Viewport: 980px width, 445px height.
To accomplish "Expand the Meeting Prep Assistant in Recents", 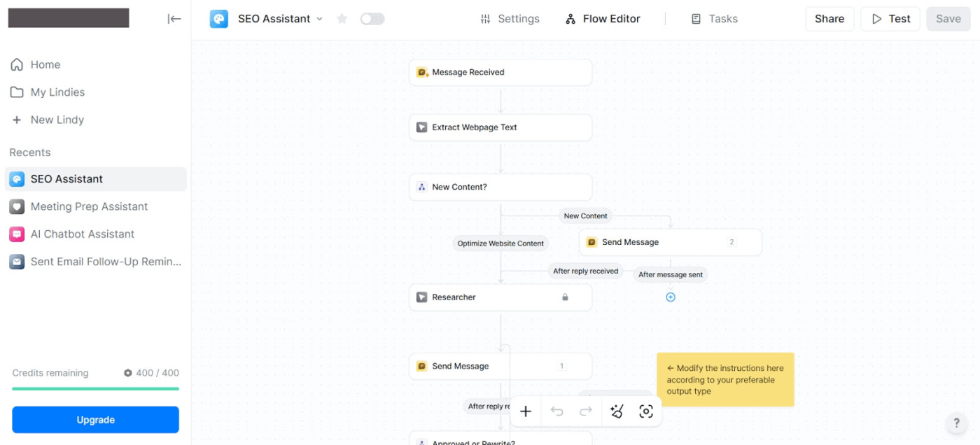I will click(x=89, y=206).
